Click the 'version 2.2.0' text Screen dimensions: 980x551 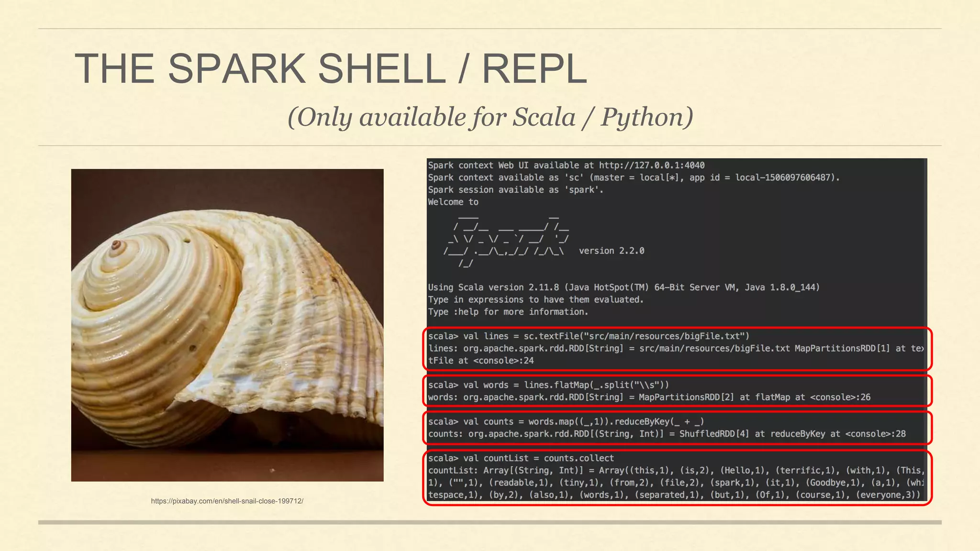[612, 251]
